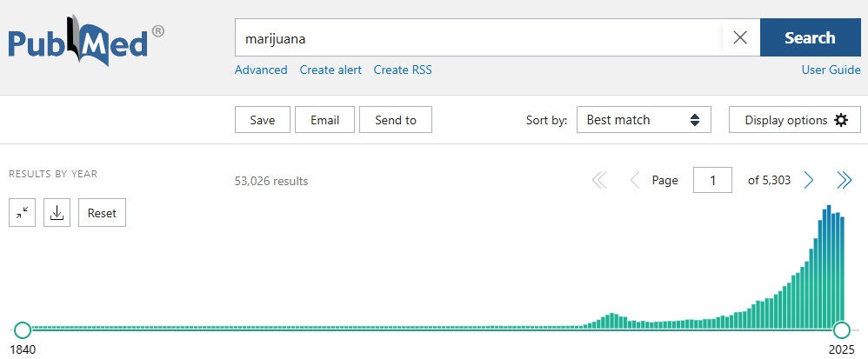Click the 1840 start year slider handle
The image size is (868, 359).
[23, 330]
